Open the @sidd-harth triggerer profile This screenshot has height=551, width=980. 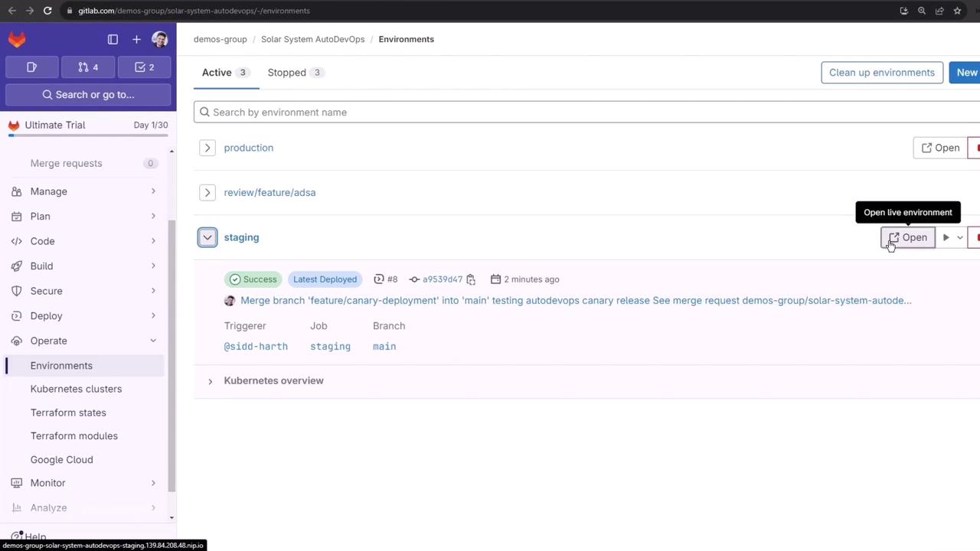[x=256, y=347]
